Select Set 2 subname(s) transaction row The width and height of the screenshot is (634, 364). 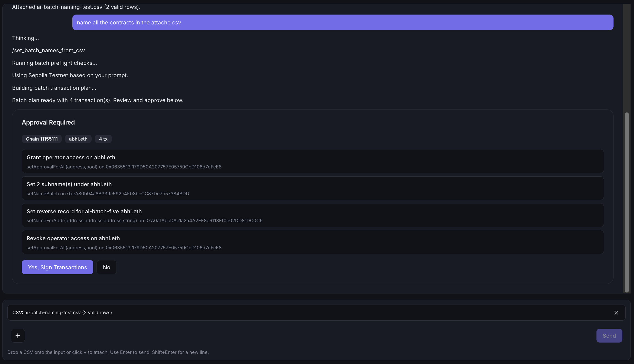313,188
